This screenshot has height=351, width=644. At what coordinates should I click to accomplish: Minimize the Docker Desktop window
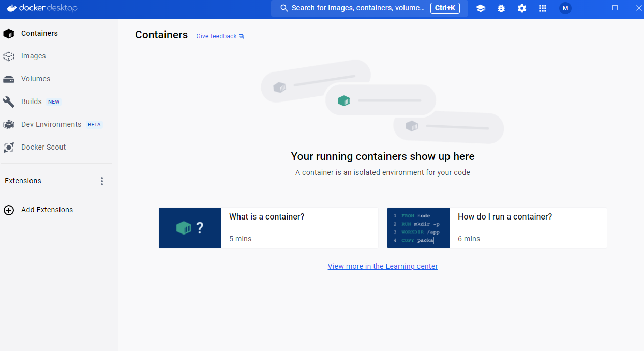pyautogui.click(x=591, y=8)
